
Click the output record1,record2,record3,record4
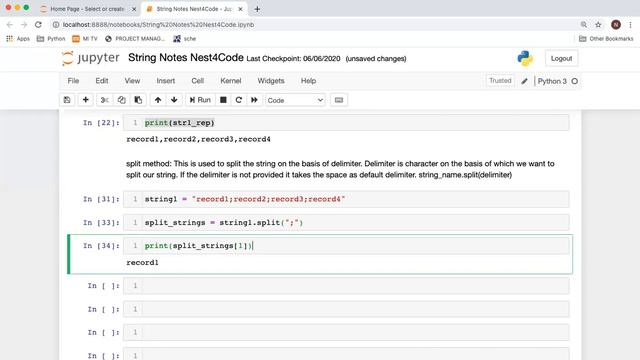[198, 139]
